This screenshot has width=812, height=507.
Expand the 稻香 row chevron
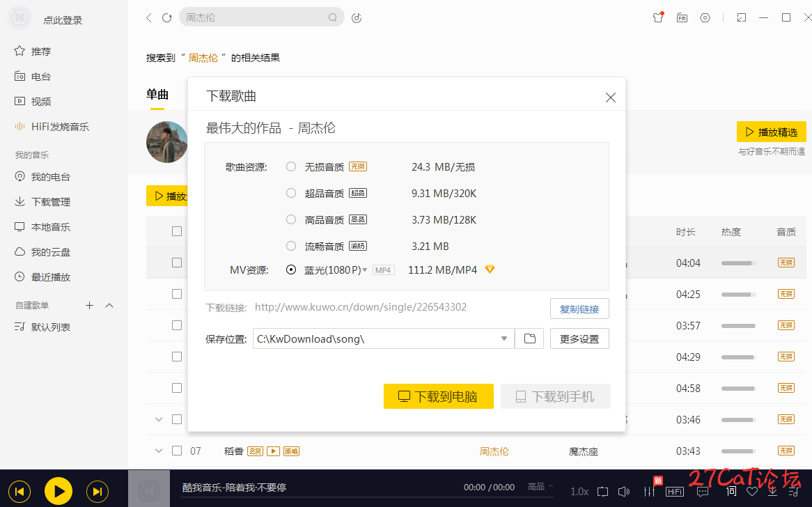coord(159,451)
